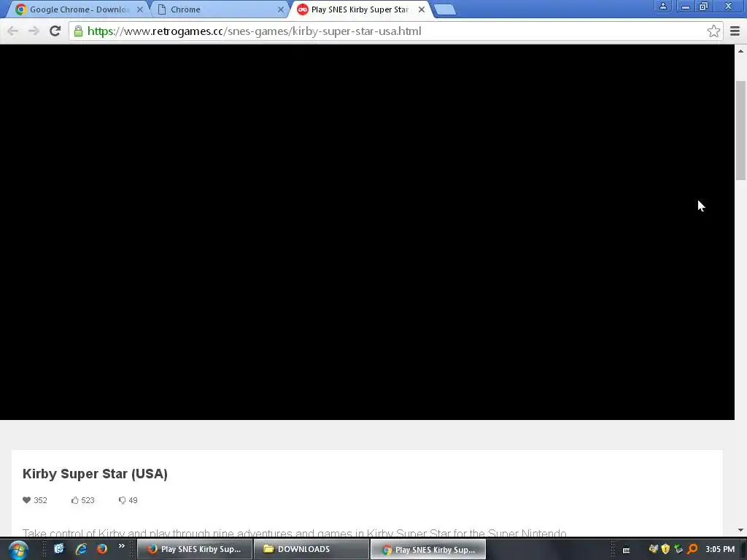
Task: Click the green padlock security icon
Action: (x=78, y=31)
